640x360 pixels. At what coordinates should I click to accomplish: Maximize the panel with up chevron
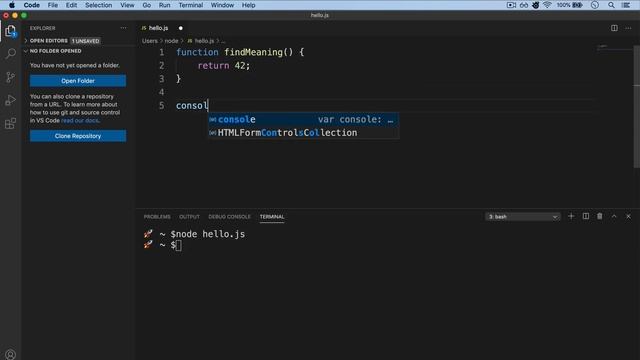point(614,216)
